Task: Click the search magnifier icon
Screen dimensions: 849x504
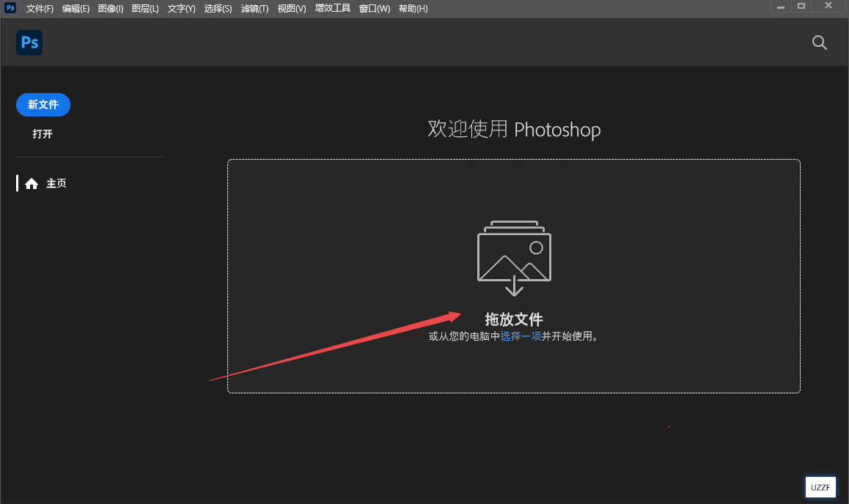Action: click(820, 42)
